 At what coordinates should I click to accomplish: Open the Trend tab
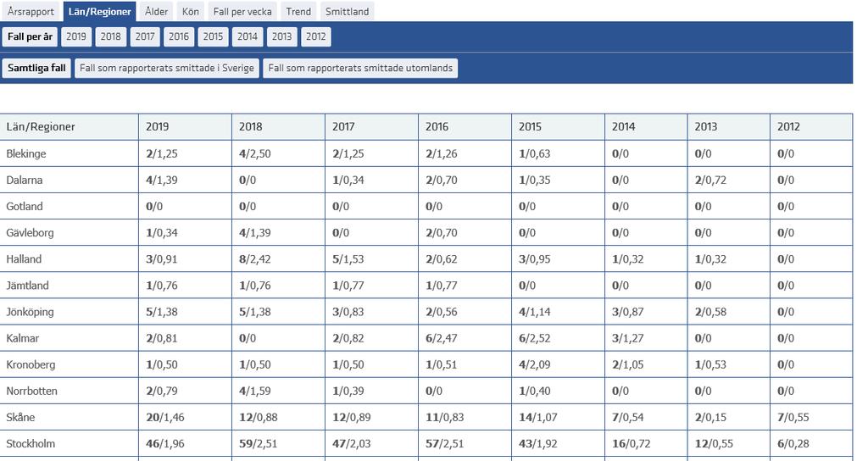click(x=298, y=11)
